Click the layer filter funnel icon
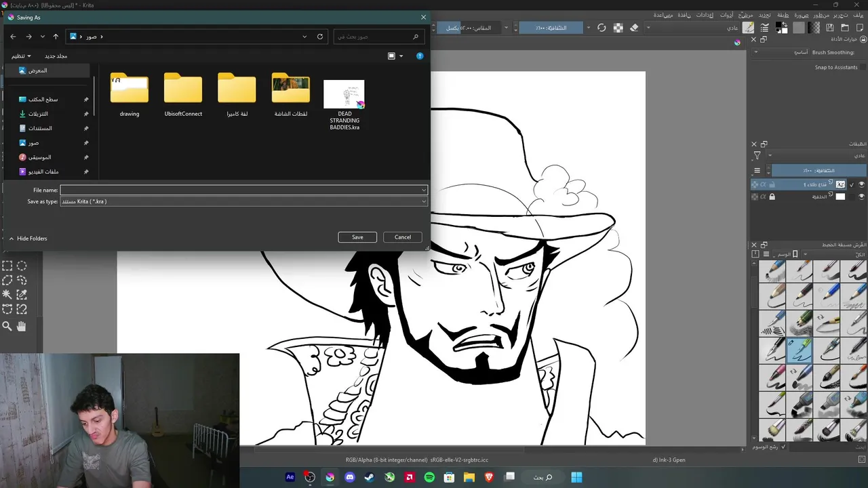Screen dimensions: 868x488 (757, 155)
